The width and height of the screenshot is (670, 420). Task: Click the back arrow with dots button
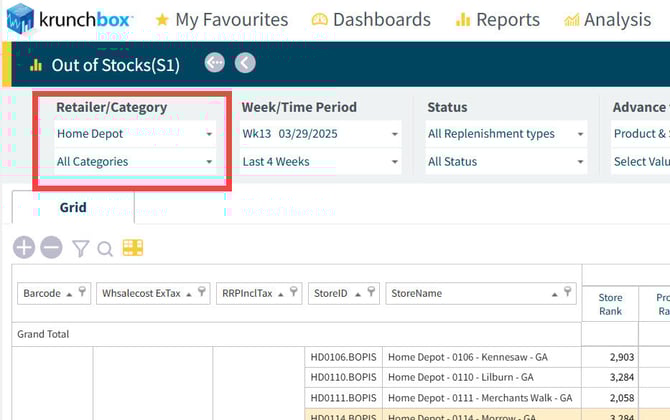coord(215,63)
